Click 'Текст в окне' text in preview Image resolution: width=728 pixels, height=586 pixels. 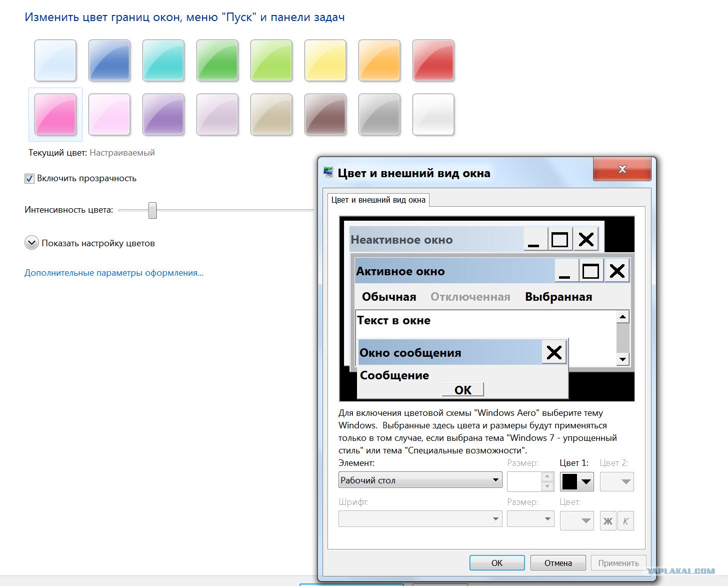(x=394, y=321)
